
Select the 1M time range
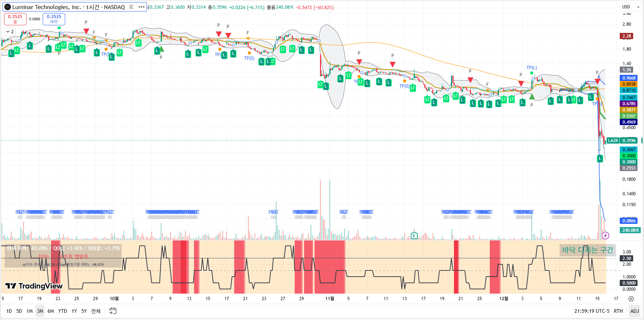coord(30,311)
